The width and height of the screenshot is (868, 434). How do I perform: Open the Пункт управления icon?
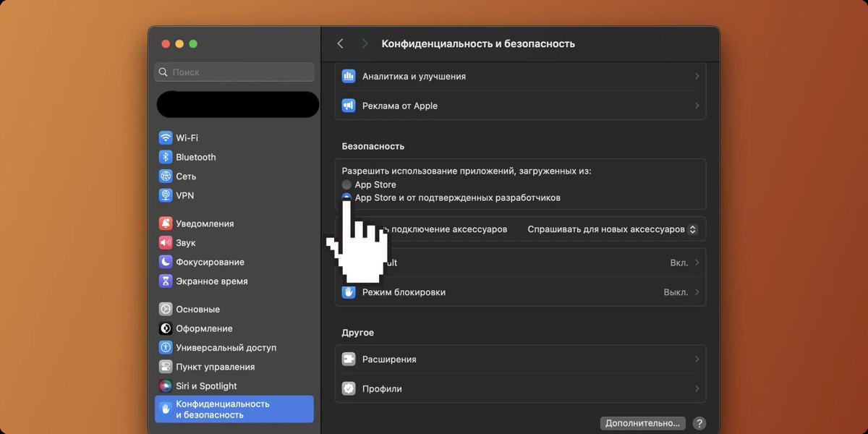(x=166, y=367)
